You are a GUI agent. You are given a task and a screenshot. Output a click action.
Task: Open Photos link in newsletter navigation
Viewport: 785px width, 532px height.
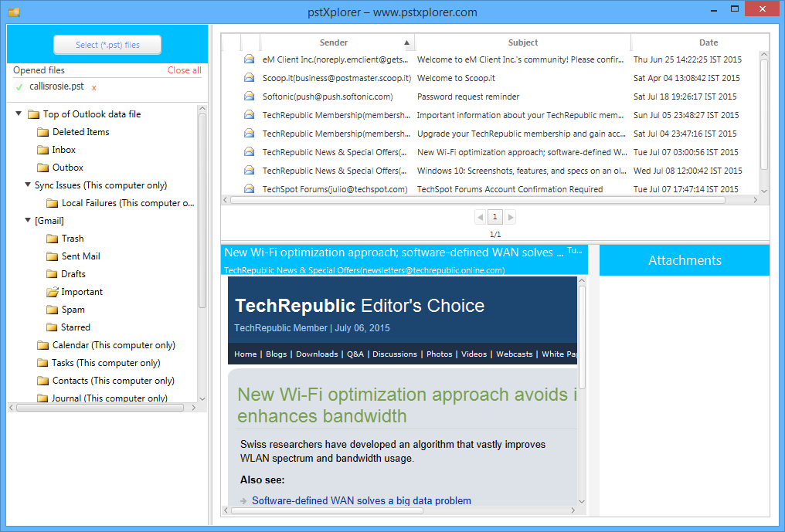[x=440, y=354]
